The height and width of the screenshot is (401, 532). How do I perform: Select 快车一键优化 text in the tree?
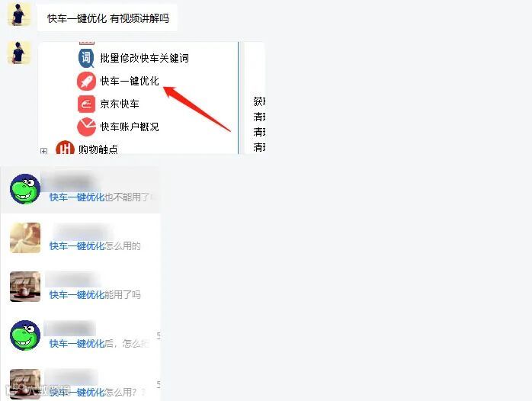130,81
